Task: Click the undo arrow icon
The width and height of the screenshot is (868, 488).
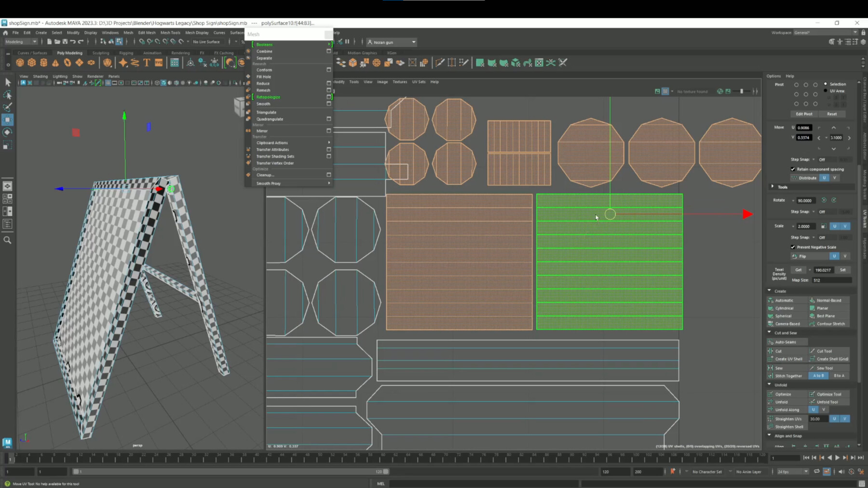Action: coord(73,42)
